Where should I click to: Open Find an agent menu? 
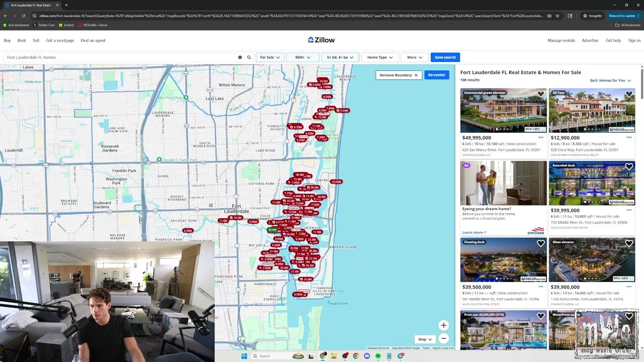point(93,40)
